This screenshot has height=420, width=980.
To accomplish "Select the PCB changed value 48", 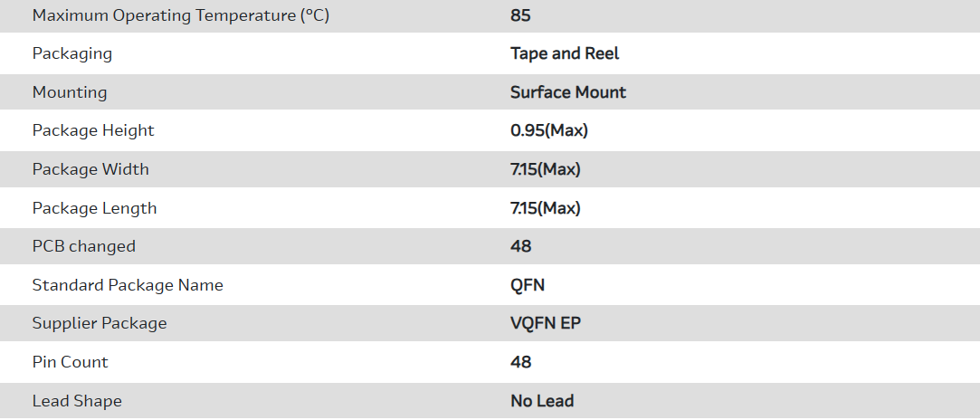I will click(x=521, y=246).
